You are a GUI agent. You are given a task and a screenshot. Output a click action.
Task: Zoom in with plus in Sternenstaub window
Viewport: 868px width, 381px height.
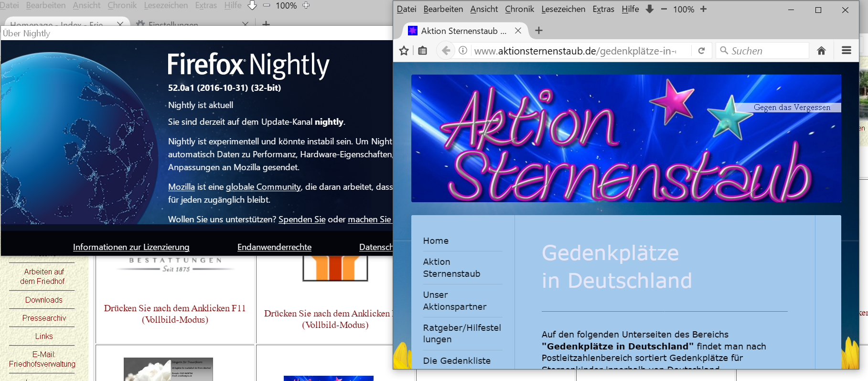[703, 9]
